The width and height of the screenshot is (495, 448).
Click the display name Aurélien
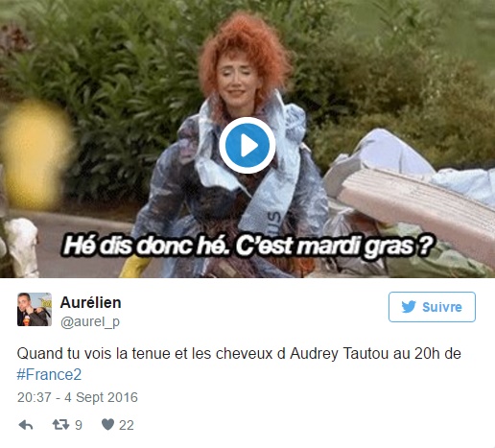click(91, 302)
